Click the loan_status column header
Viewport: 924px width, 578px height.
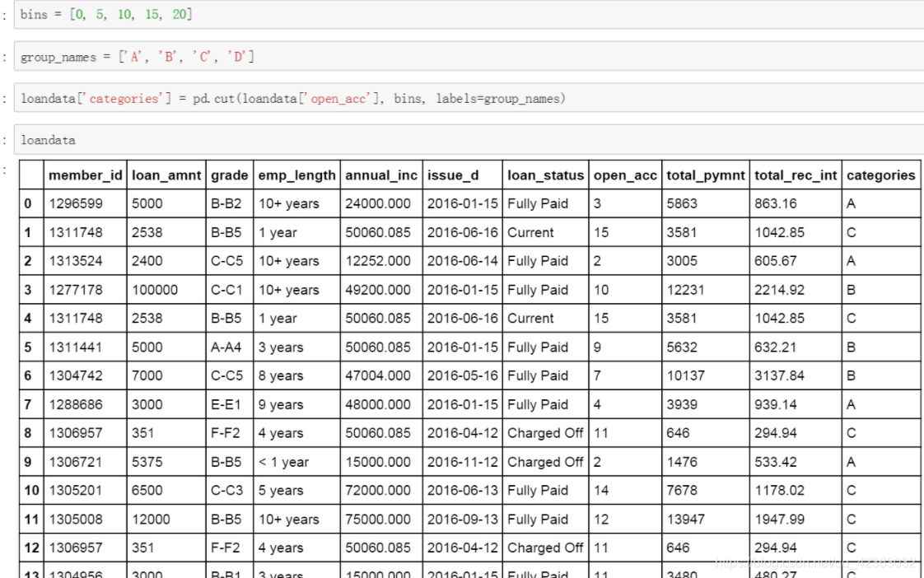(x=546, y=175)
